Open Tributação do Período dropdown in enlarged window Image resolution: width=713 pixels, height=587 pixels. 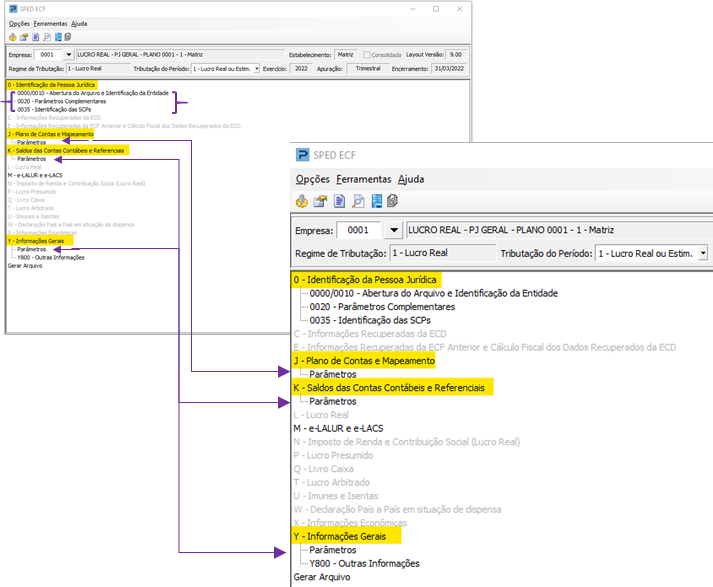(703, 253)
